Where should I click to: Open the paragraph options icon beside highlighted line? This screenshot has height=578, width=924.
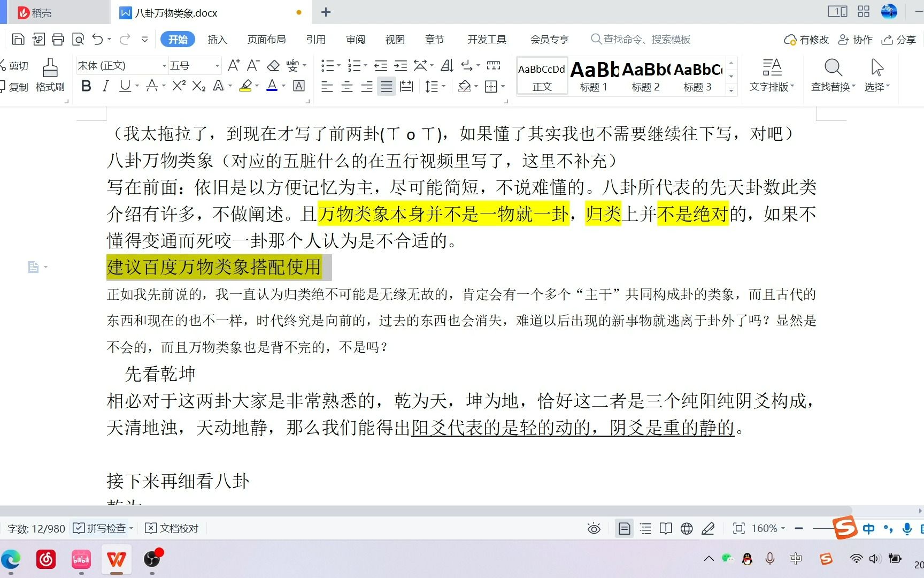37,267
